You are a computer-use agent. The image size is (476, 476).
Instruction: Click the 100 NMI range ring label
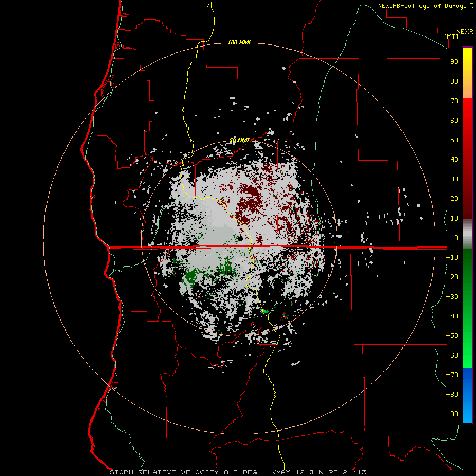click(239, 42)
